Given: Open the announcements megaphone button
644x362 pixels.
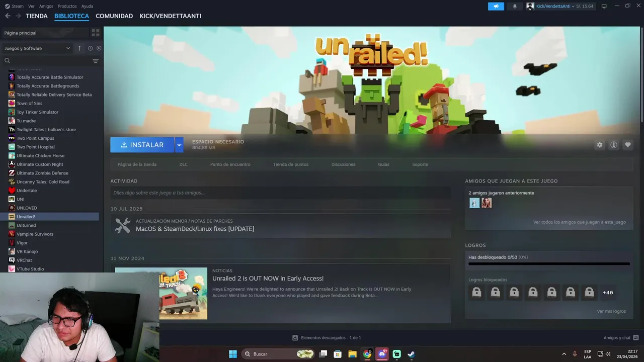Looking at the screenshot, I should (x=496, y=6).
